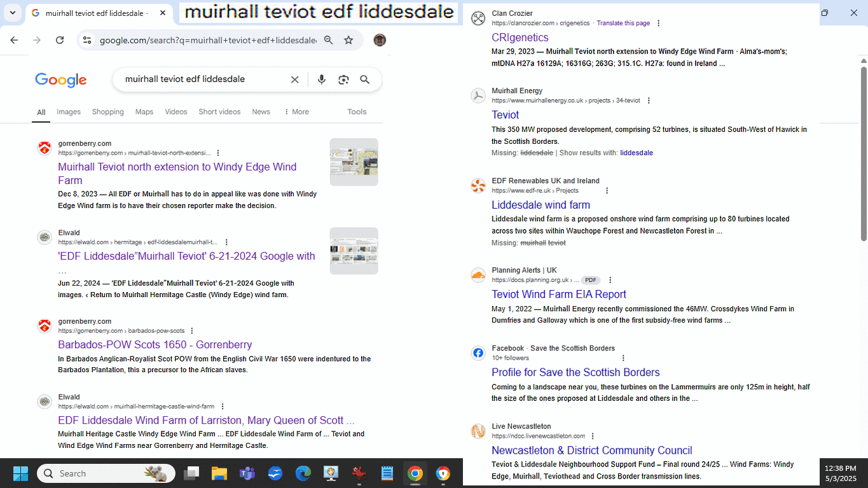Switch to the Images tab
This screenshot has height=488, width=868.
tap(69, 112)
